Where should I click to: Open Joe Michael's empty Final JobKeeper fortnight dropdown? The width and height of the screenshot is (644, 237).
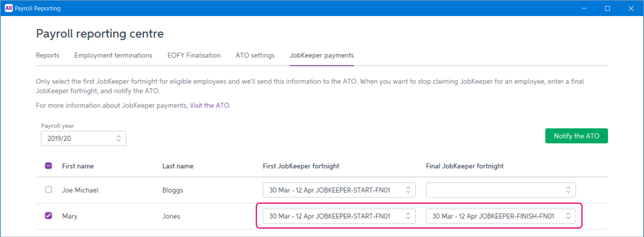500,190
